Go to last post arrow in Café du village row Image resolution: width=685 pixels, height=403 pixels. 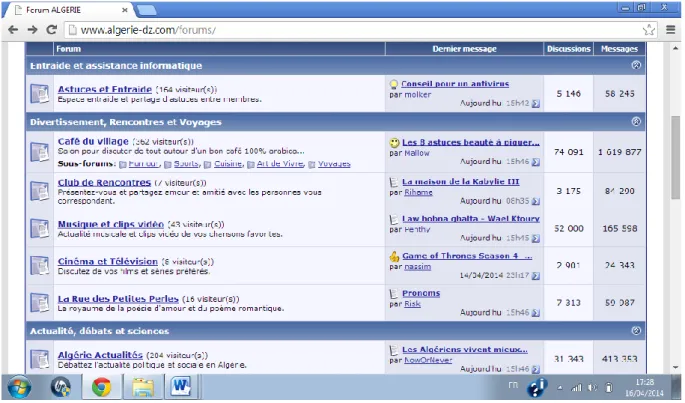click(x=536, y=162)
